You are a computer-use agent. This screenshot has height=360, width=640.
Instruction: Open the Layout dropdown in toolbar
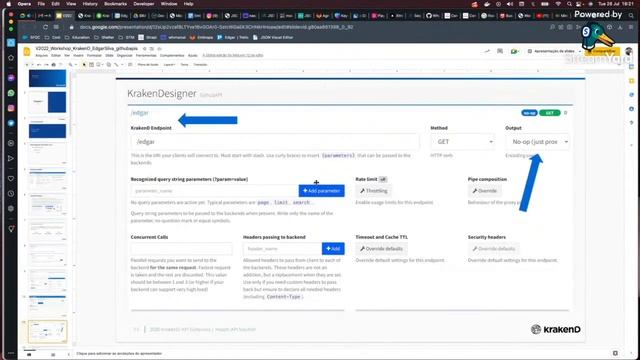coord(169,64)
